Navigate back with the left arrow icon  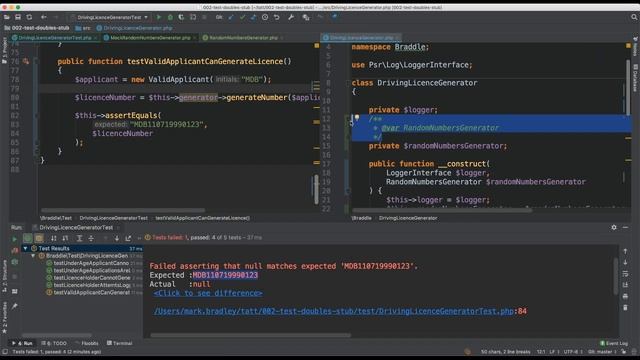point(44,17)
